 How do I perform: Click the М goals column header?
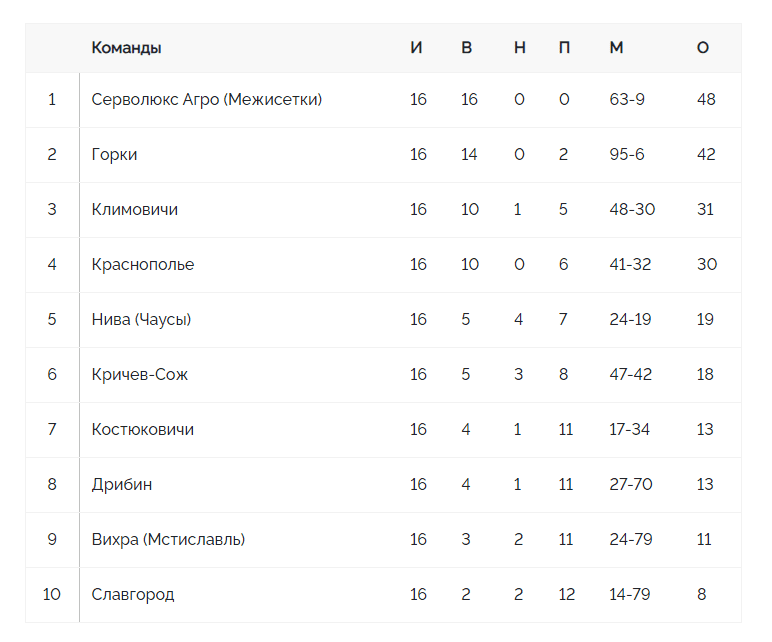pos(616,48)
